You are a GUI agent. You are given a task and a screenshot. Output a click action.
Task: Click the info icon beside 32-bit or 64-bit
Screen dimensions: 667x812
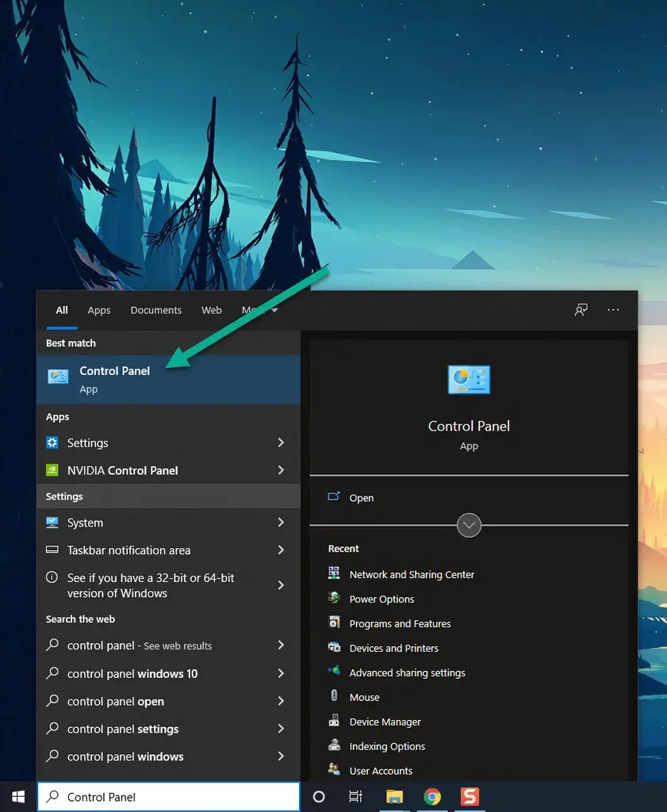tap(52, 577)
